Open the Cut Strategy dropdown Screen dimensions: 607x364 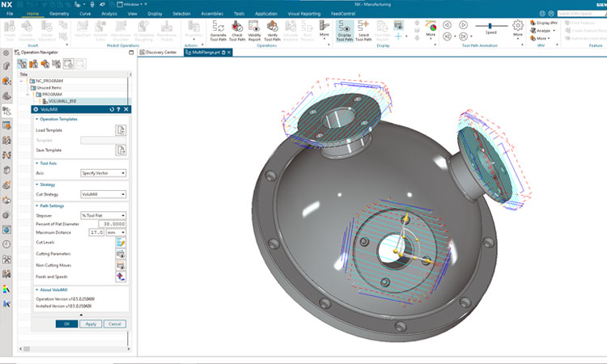pos(103,194)
